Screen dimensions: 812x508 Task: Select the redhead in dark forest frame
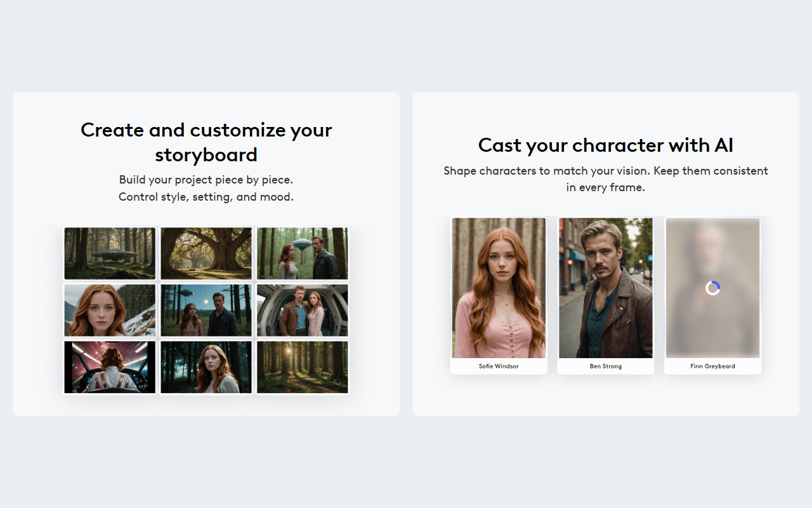tap(206, 367)
